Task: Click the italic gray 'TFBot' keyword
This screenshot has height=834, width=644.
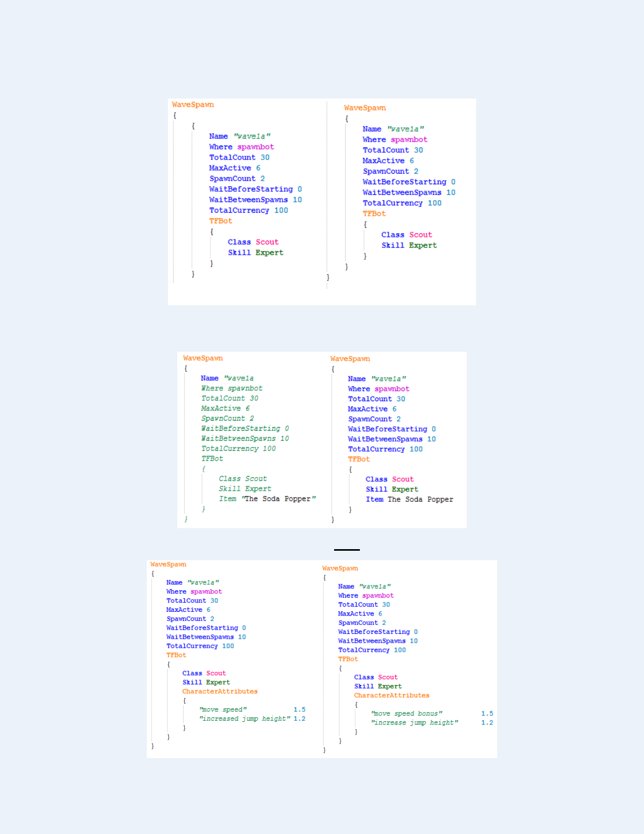Action: coord(212,458)
